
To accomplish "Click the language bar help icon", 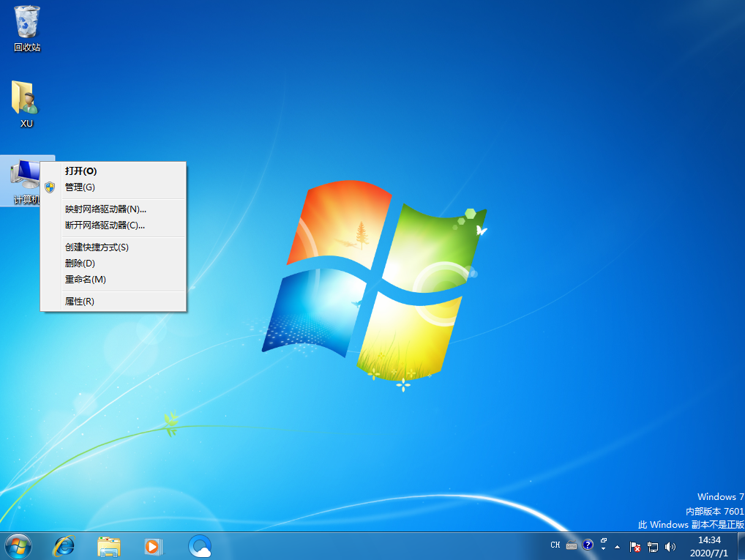I will 588,545.
